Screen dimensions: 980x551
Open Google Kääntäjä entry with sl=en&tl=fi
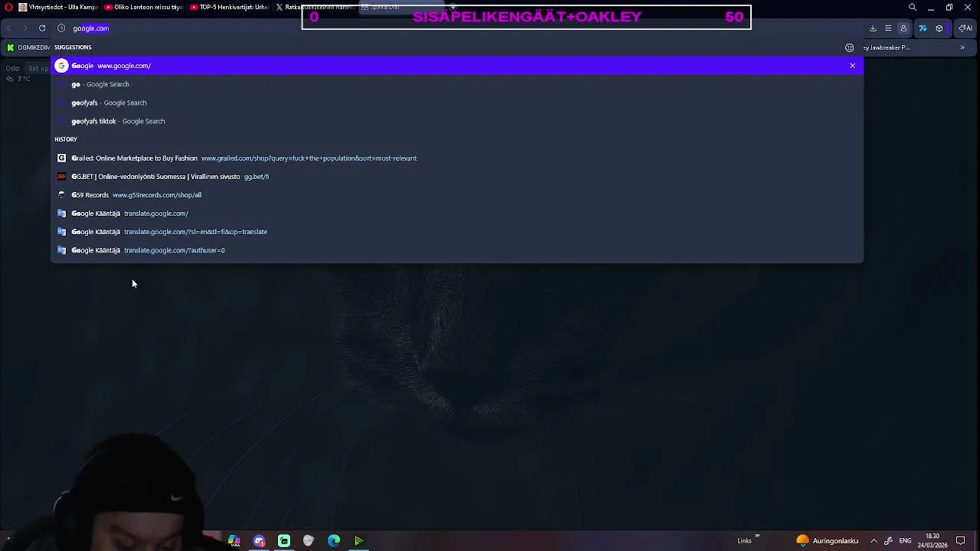point(457,232)
